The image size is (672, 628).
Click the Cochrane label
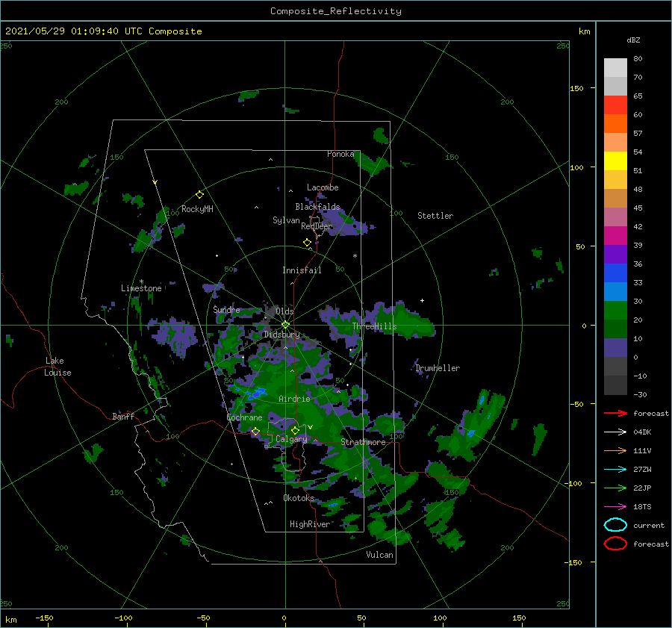tap(244, 417)
